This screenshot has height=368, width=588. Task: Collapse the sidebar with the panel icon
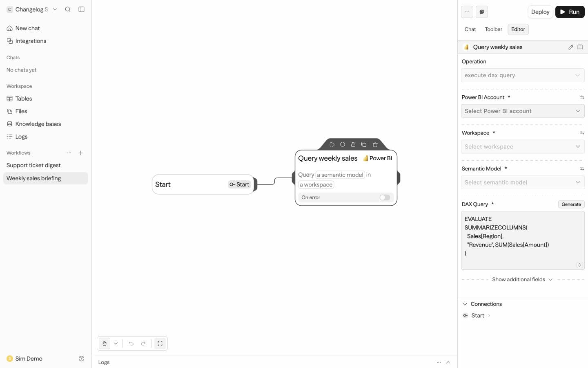[81, 9]
